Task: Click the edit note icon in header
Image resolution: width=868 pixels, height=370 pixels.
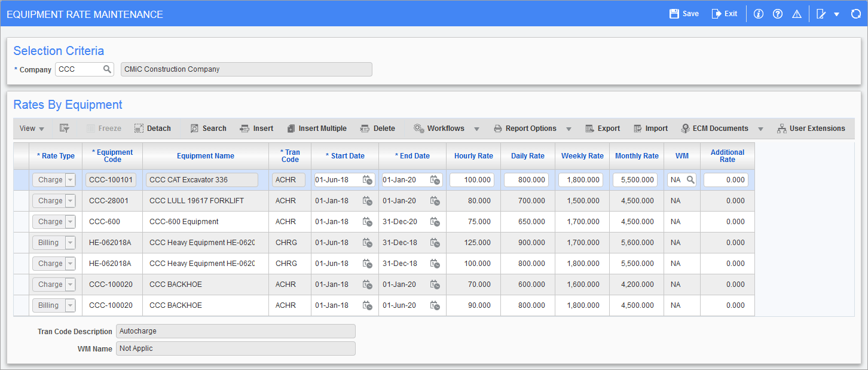Action: click(821, 14)
